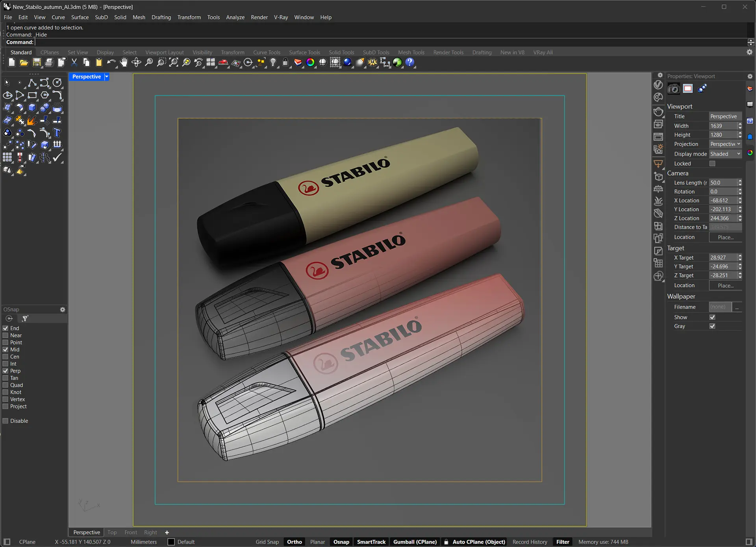Add a new viewport tab with plus button
The height and width of the screenshot is (547, 756).
point(167,532)
